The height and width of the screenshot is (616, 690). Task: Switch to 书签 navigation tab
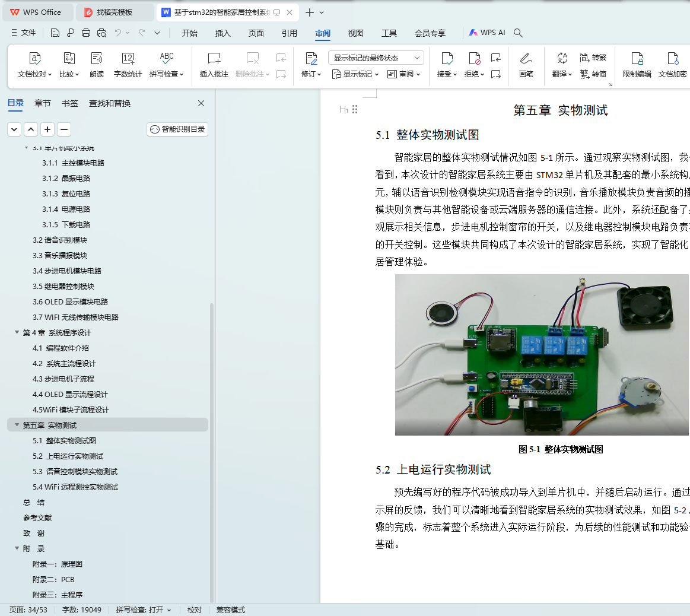pyautogui.click(x=69, y=103)
